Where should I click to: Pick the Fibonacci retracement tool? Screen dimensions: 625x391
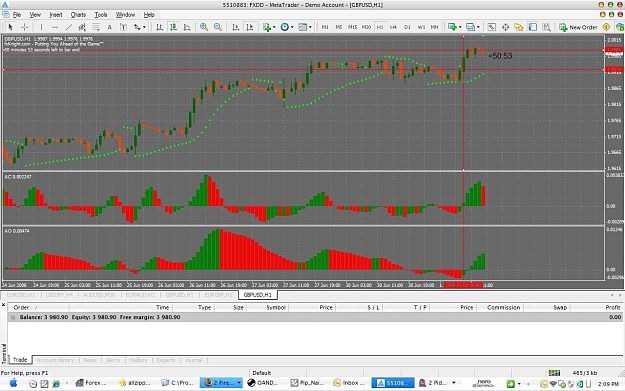(x=96, y=27)
